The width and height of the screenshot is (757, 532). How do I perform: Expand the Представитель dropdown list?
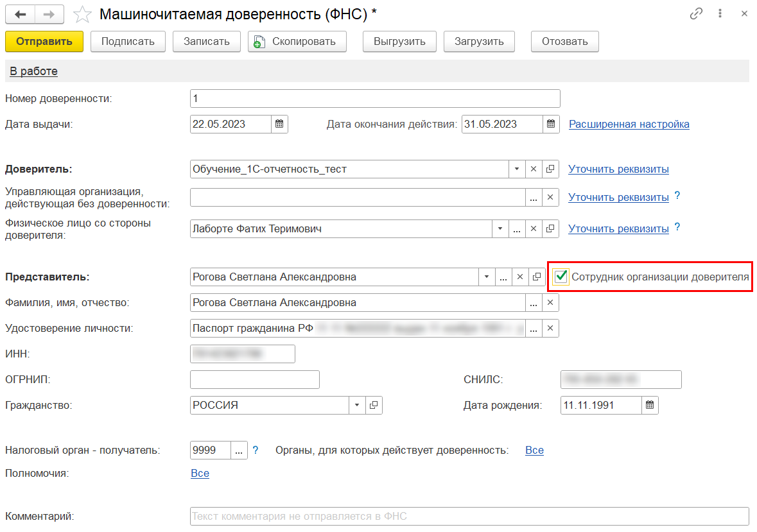487,277
